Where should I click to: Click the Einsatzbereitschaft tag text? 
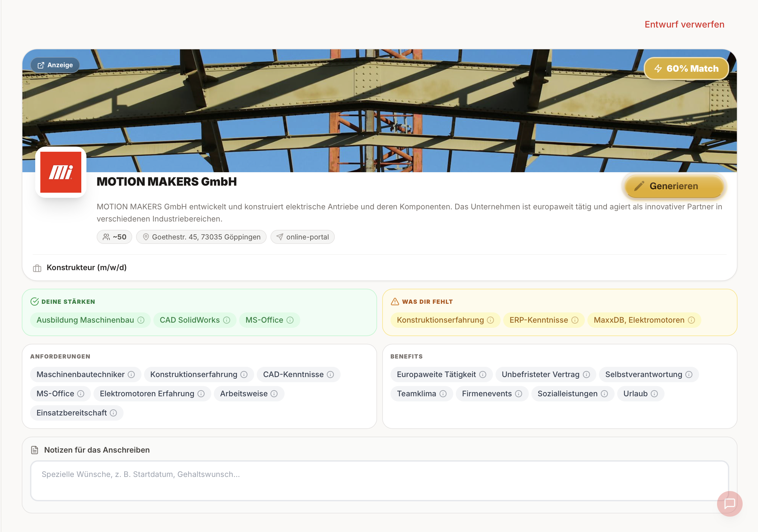pos(71,413)
